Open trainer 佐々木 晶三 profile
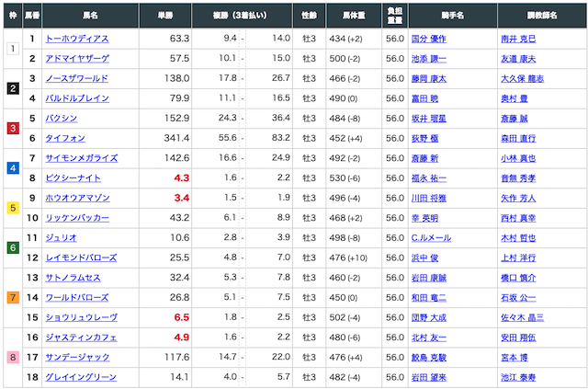Screen dimensions: 588x389 tap(523, 317)
